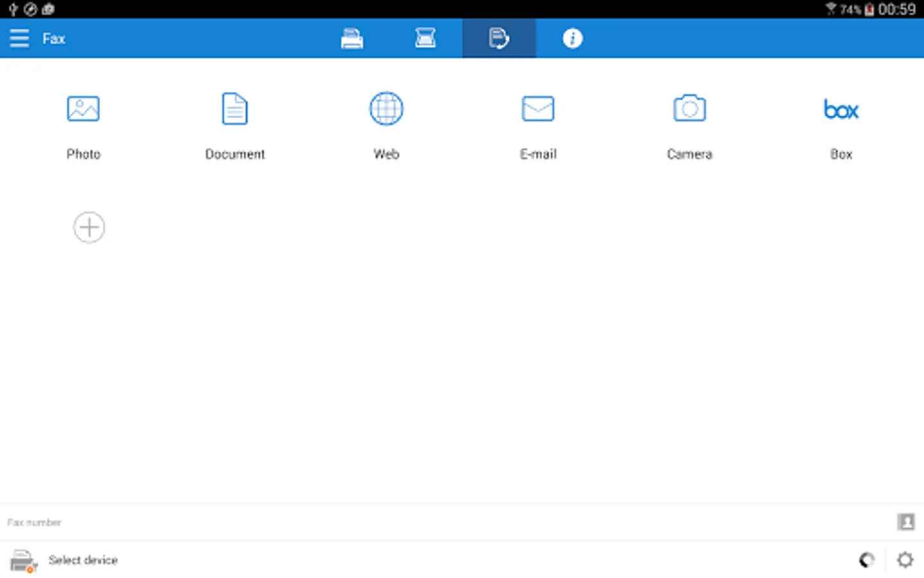This screenshot has width=924, height=578.
Task: Select the Fax tab icon
Action: tap(499, 39)
